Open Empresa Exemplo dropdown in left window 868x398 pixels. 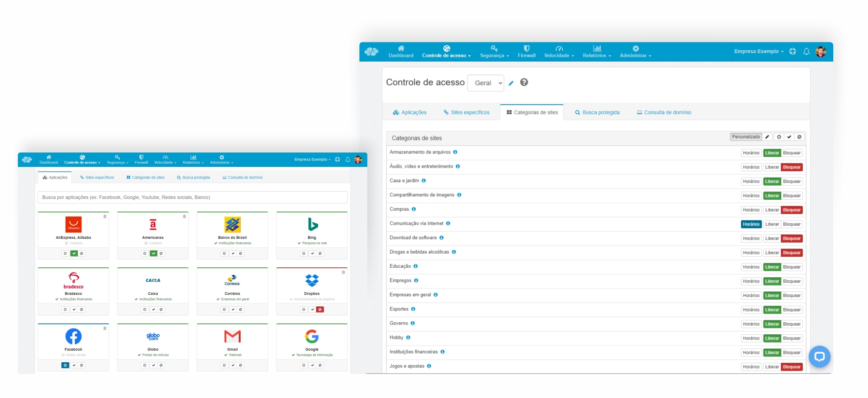[x=312, y=160]
